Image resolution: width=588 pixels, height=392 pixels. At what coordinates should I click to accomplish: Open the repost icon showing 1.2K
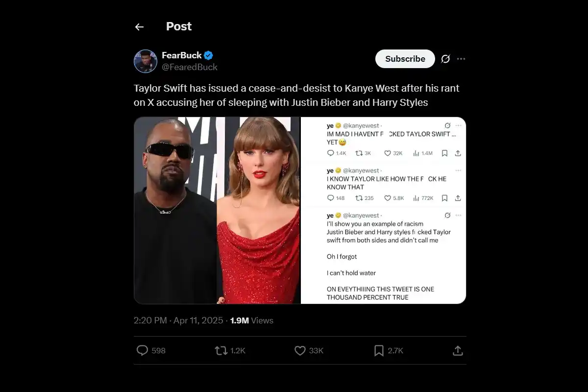[220, 350]
